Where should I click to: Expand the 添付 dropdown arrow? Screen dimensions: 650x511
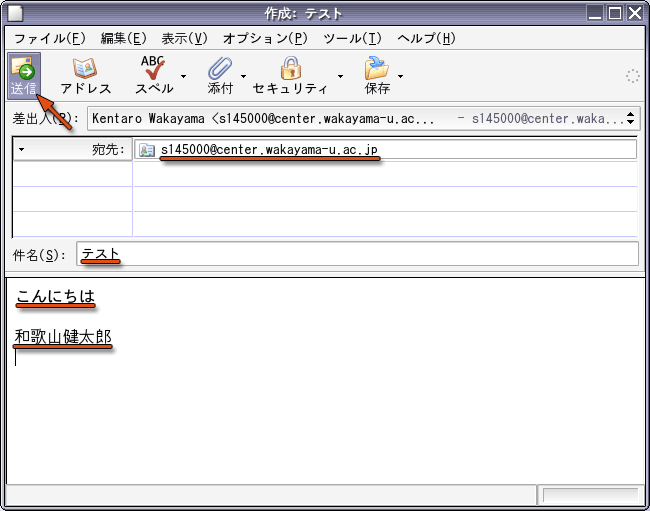[243, 76]
